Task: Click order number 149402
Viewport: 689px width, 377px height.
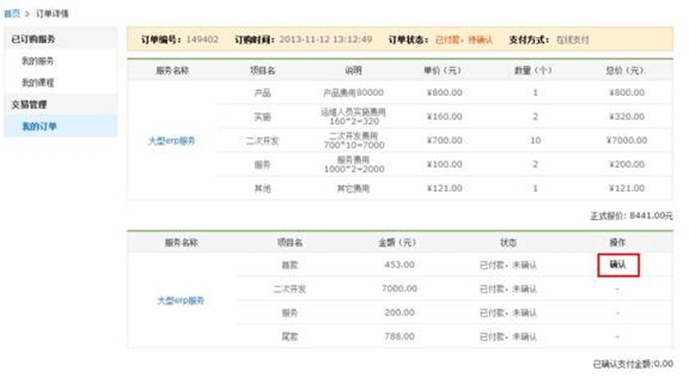Action: 202,39
